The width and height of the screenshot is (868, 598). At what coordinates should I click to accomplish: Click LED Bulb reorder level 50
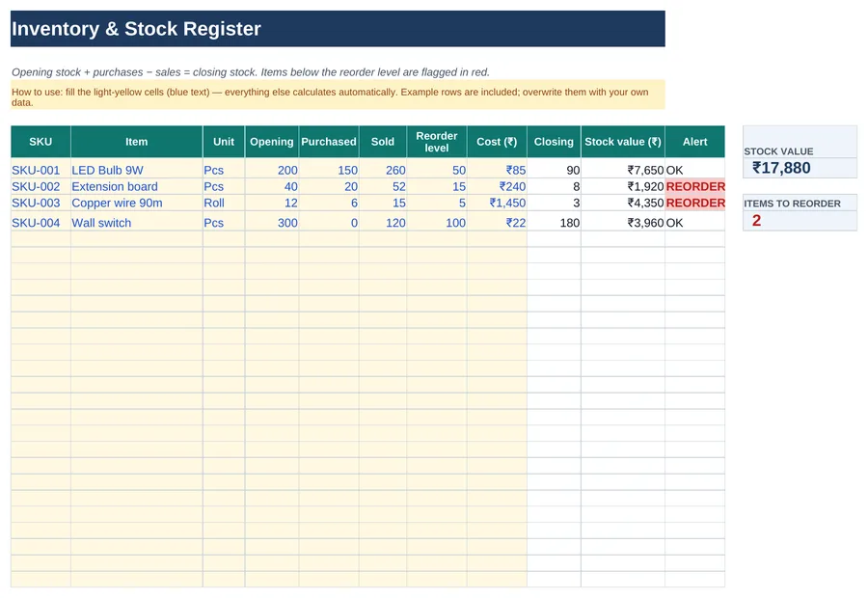tap(437, 170)
